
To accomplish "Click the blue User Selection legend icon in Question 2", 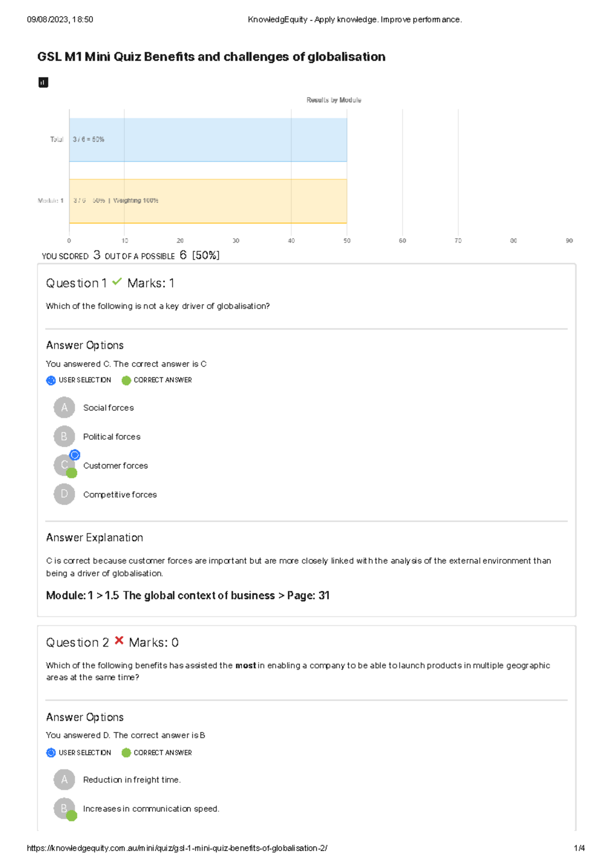I will (51, 752).
